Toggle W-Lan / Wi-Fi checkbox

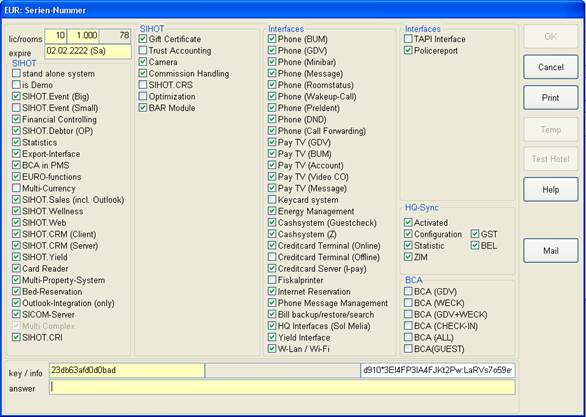272,349
